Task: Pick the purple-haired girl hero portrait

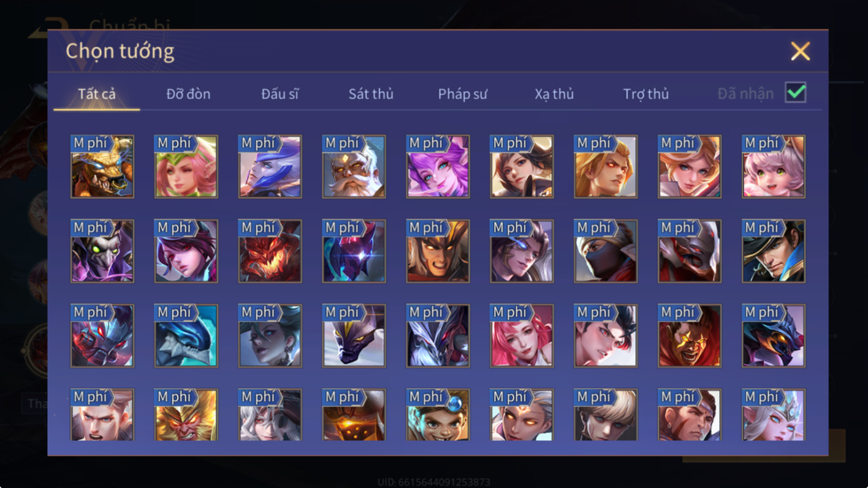Action: 438,167
